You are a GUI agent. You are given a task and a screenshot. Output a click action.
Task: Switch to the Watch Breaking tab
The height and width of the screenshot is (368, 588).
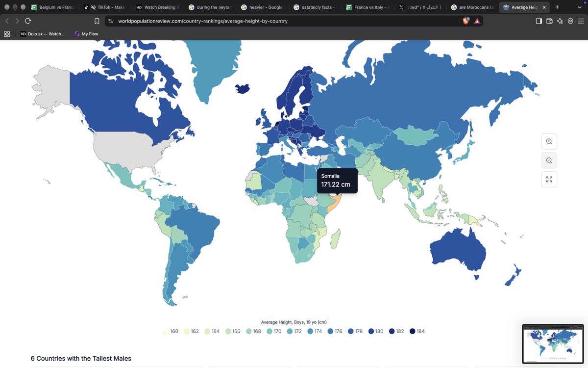(x=158, y=7)
